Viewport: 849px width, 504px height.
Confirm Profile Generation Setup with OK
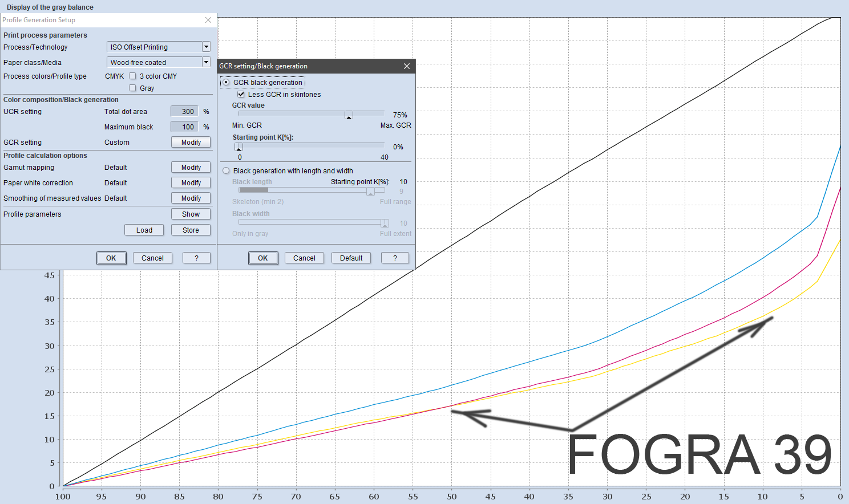(x=111, y=258)
